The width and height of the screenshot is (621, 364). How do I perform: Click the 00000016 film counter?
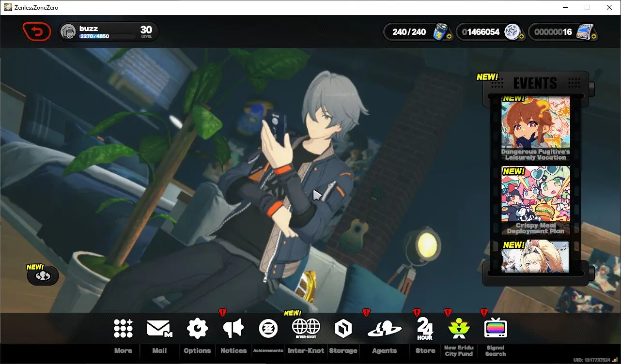tap(553, 32)
